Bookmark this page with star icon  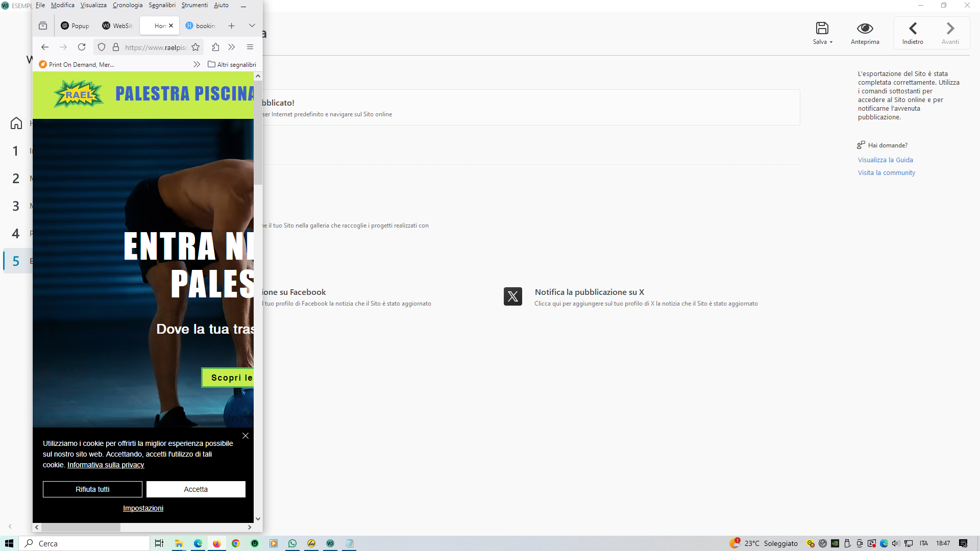tap(195, 47)
